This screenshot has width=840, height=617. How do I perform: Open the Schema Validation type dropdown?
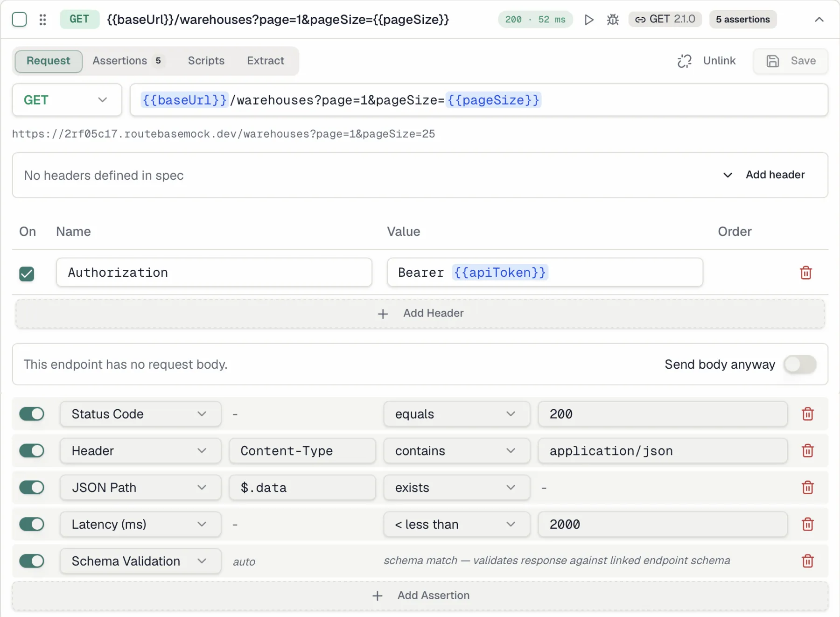(140, 561)
